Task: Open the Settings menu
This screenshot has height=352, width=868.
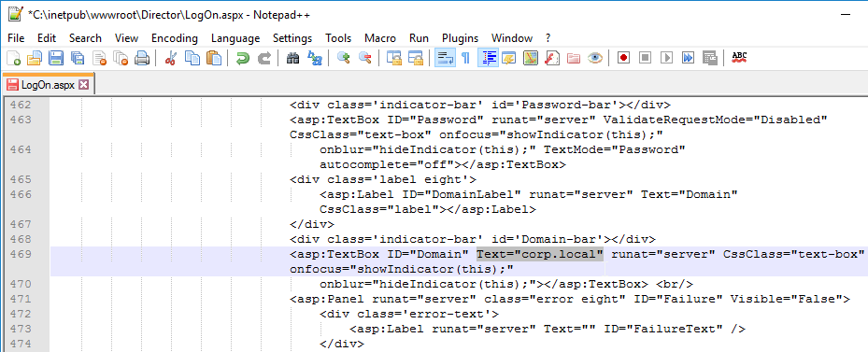Action: (292, 38)
